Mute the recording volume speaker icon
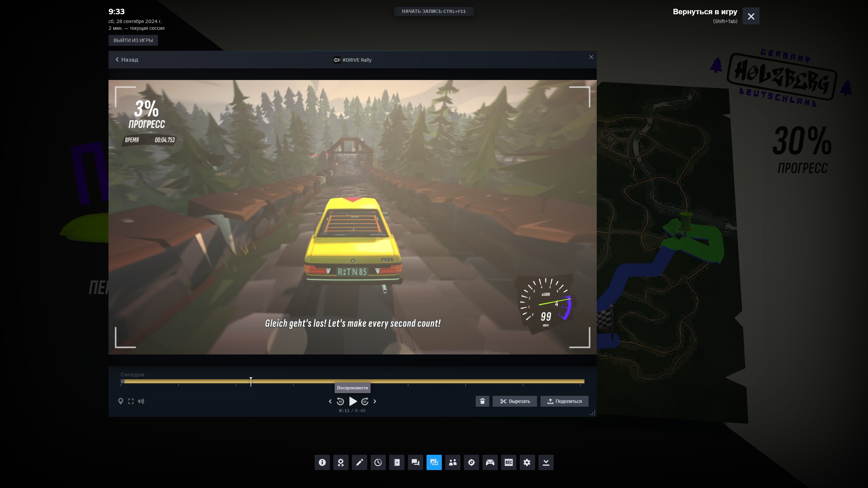The image size is (868, 488). coord(141,401)
